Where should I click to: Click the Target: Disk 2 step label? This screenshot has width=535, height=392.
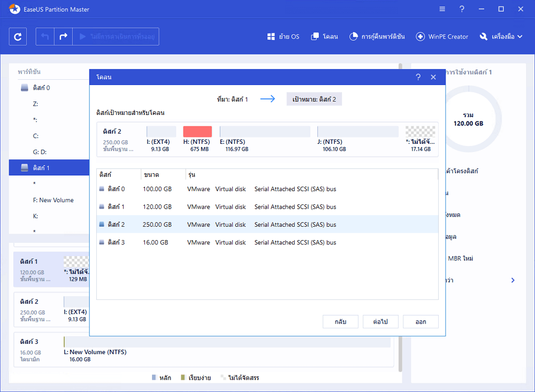pos(314,99)
